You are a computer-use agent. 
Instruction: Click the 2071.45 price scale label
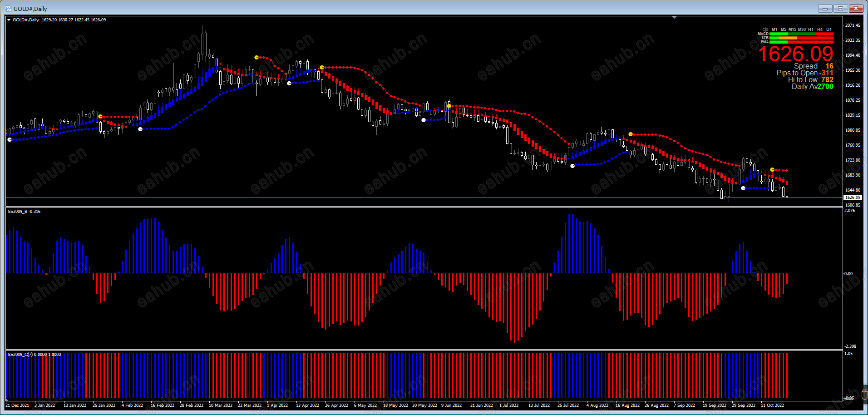[x=853, y=25]
